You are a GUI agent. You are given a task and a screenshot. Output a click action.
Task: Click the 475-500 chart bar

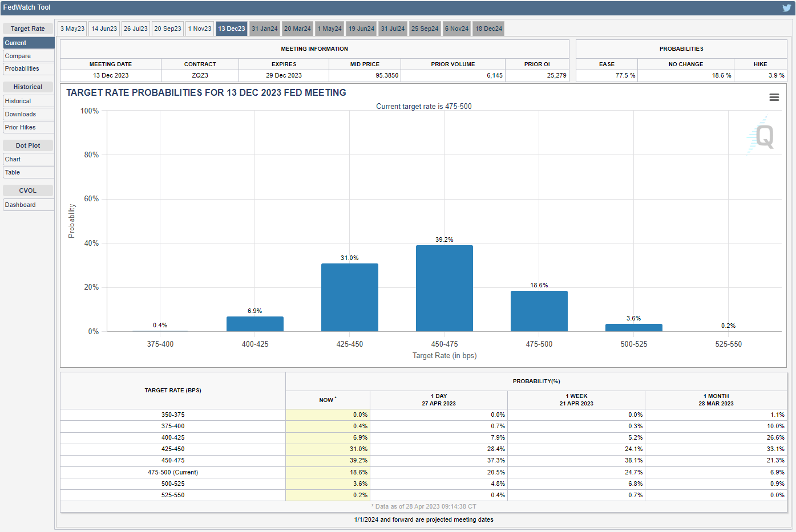point(539,311)
